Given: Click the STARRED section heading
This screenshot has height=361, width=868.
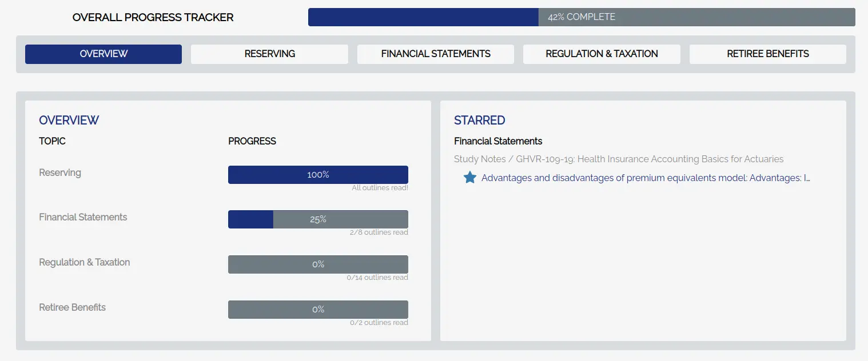Looking at the screenshot, I should [479, 120].
